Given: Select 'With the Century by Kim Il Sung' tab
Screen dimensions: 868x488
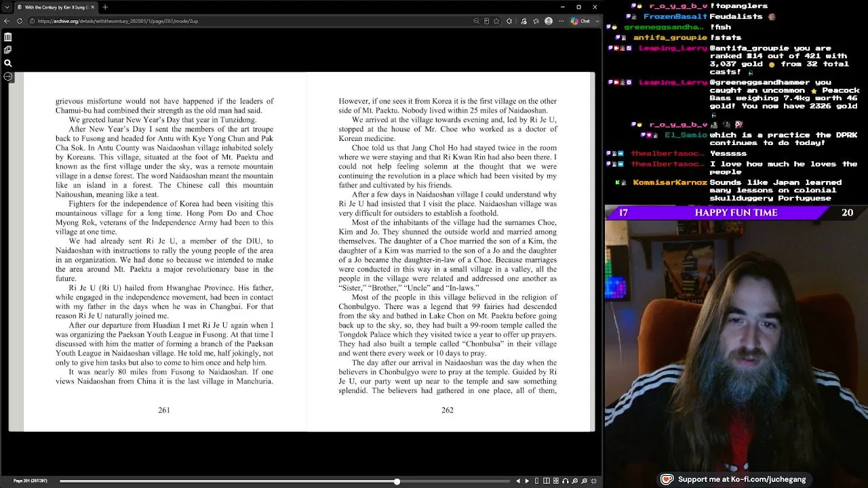Looking at the screenshot, I should point(56,7).
